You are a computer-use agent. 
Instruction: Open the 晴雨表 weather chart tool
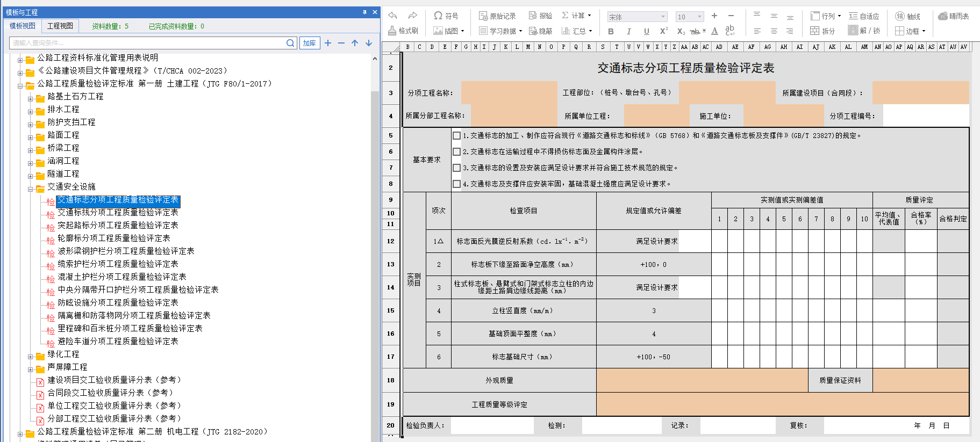tap(953, 16)
